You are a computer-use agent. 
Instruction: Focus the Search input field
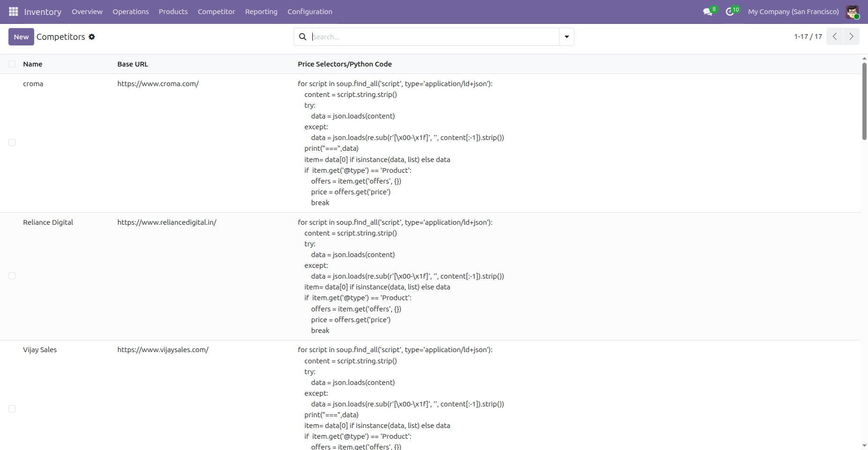pos(434,37)
